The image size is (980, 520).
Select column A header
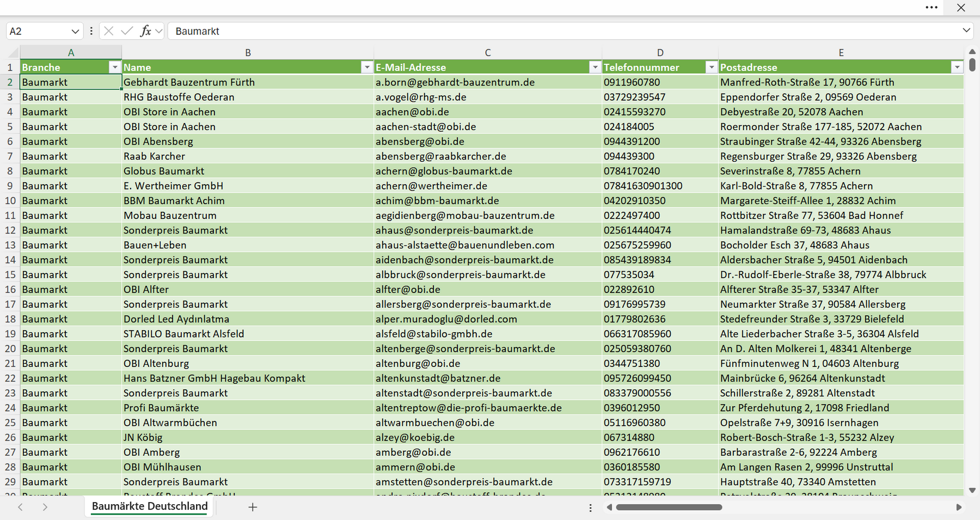point(71,53)
